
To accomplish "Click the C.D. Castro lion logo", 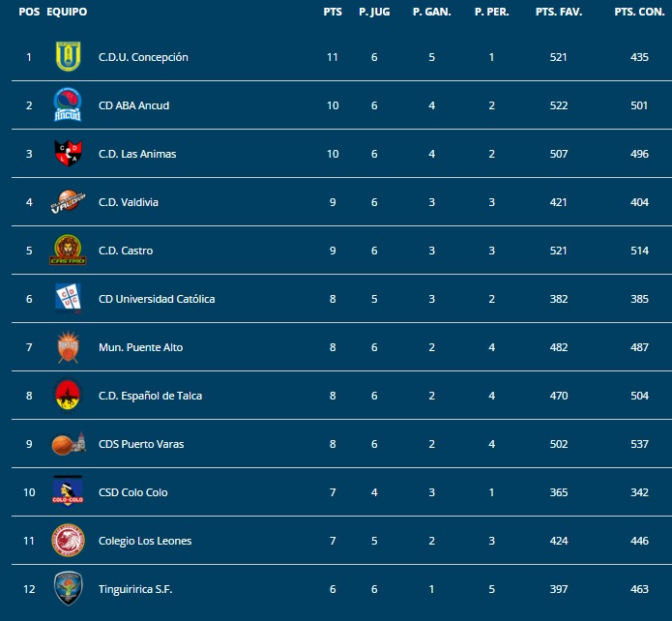I will (x=68, y=251).
